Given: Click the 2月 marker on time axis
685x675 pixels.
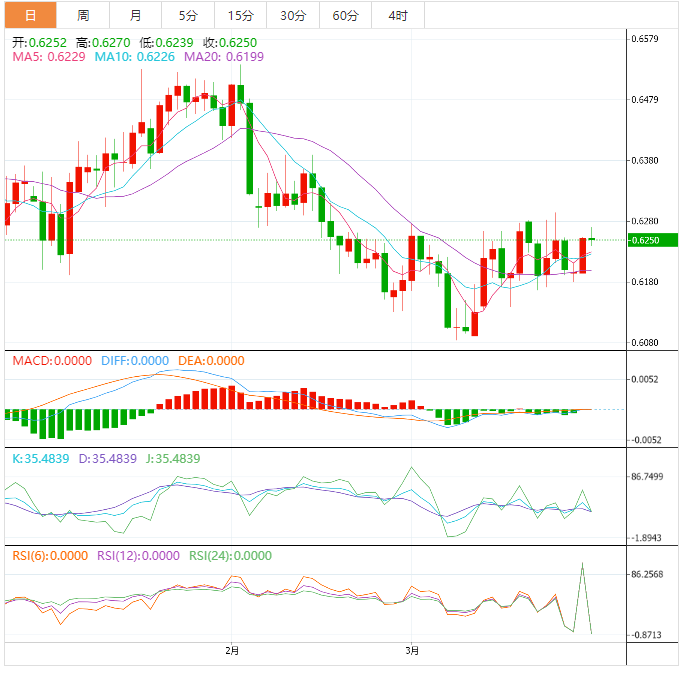Looking at the screenshot, I should coord(232,650).
